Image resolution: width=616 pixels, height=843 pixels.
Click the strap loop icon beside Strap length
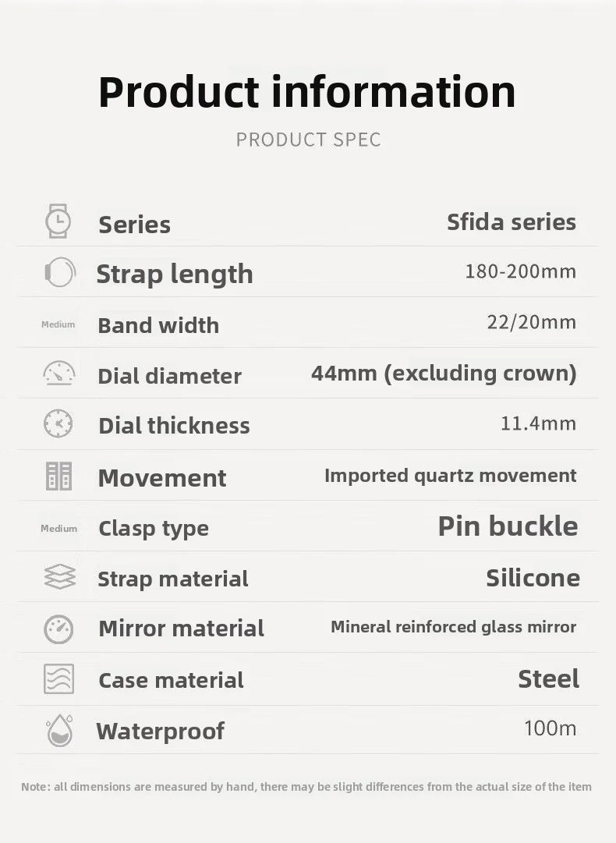[x=60, y=272]
